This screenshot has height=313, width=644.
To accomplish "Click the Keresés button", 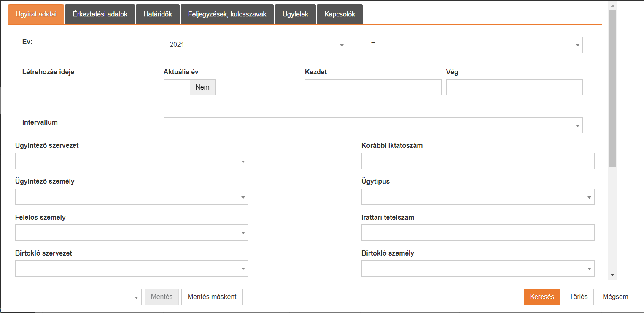I will pyautogui.click(x=542, y=297).
